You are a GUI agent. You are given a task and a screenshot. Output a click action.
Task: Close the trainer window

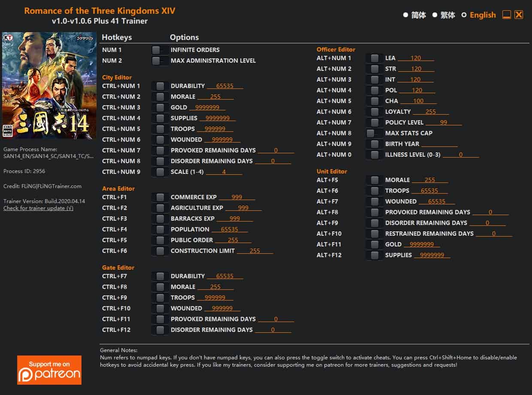(x=519, y=15)
